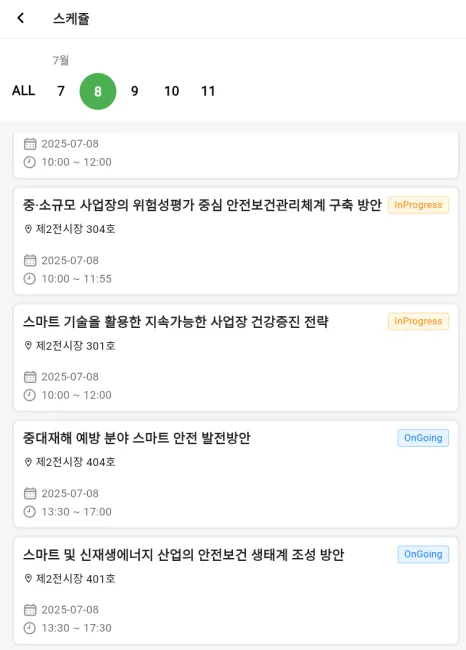Select highlighted date 8 circle
The height and width of the screenshot is (650, 466).
coord(98,91)
